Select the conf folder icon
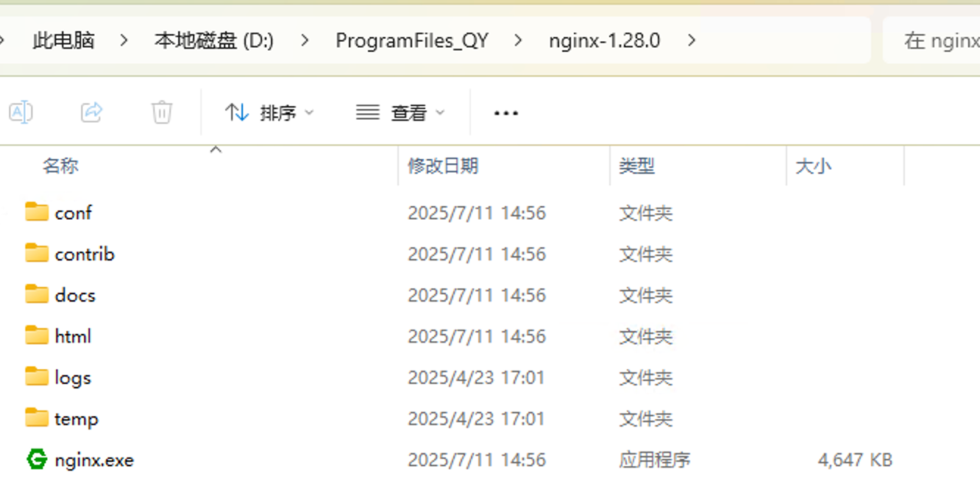The width and height of the screenshot is (980, 500). [37, 212]
